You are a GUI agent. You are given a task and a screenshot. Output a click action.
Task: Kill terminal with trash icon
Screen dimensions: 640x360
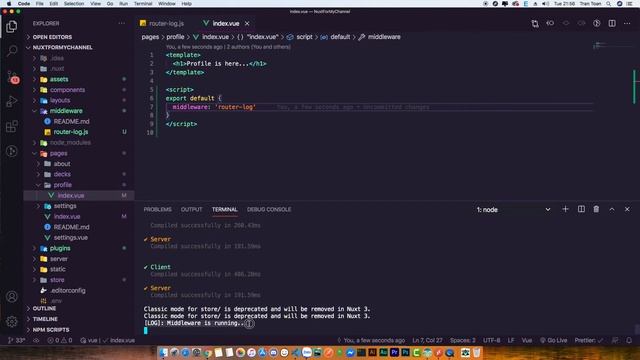pyautogui.click(x=596, y=209)
